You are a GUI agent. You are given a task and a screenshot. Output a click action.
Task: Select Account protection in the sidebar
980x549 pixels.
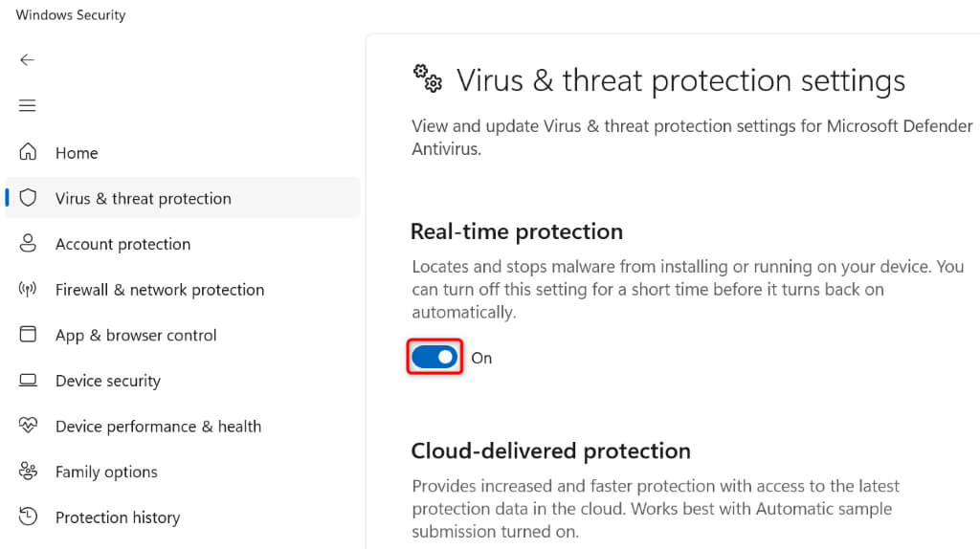tap(122, 244)
